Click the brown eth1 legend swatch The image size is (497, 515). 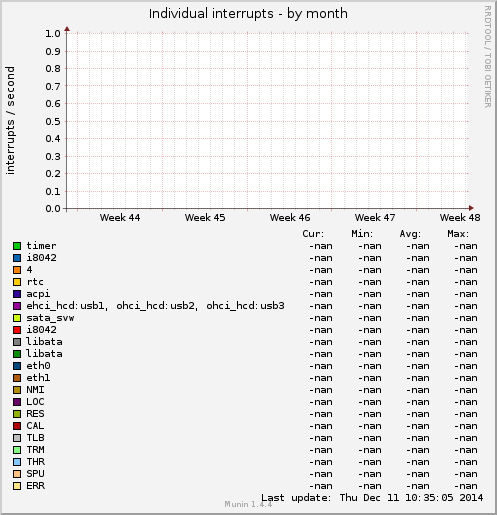pyautogui.click(x=17, y=378)
